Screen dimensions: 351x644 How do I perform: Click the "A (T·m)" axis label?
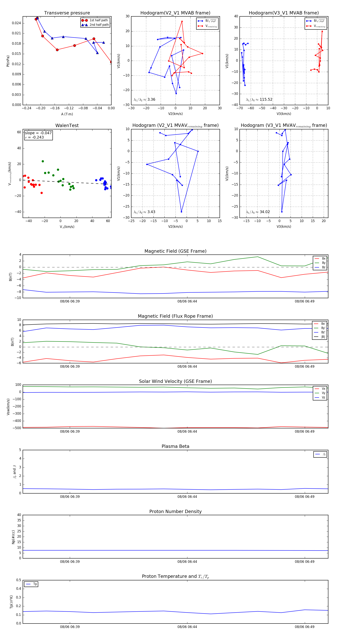point(67,114)
